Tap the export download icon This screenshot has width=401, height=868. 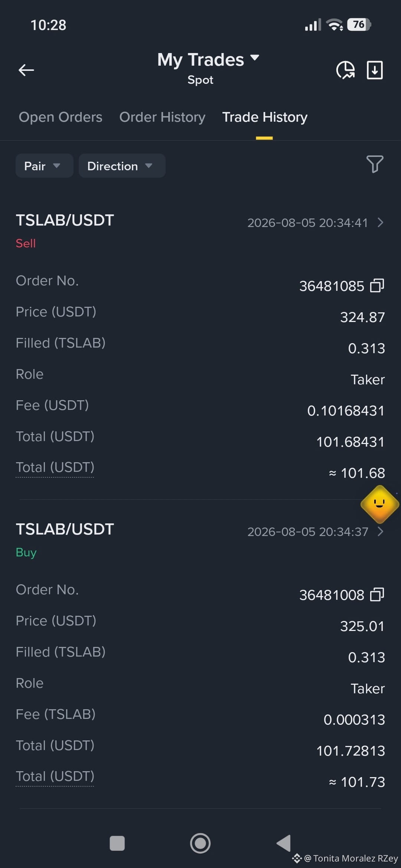375,70
